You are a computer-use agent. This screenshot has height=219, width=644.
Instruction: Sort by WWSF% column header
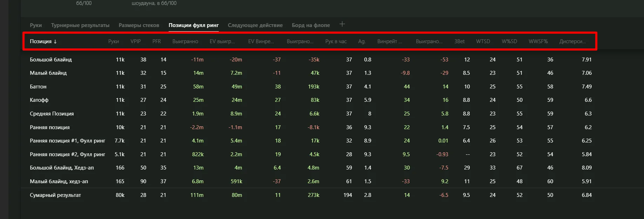538,41
